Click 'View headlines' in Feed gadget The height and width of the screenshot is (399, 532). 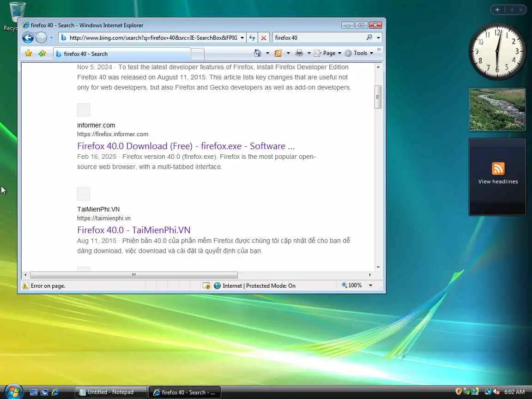(498, 181)
